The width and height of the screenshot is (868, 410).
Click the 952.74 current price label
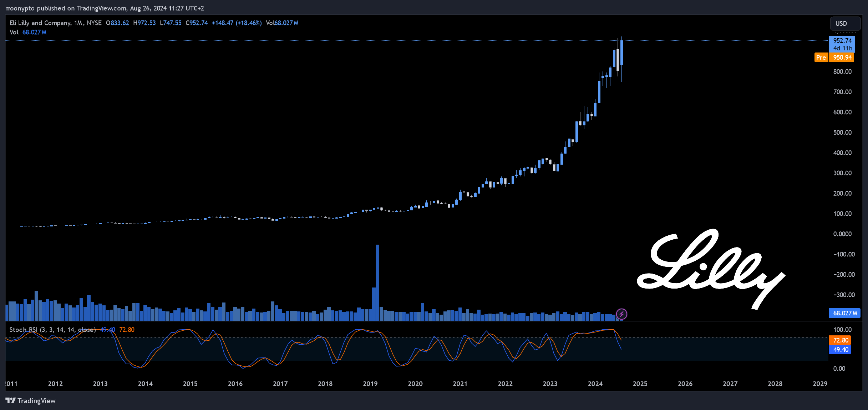842,40
